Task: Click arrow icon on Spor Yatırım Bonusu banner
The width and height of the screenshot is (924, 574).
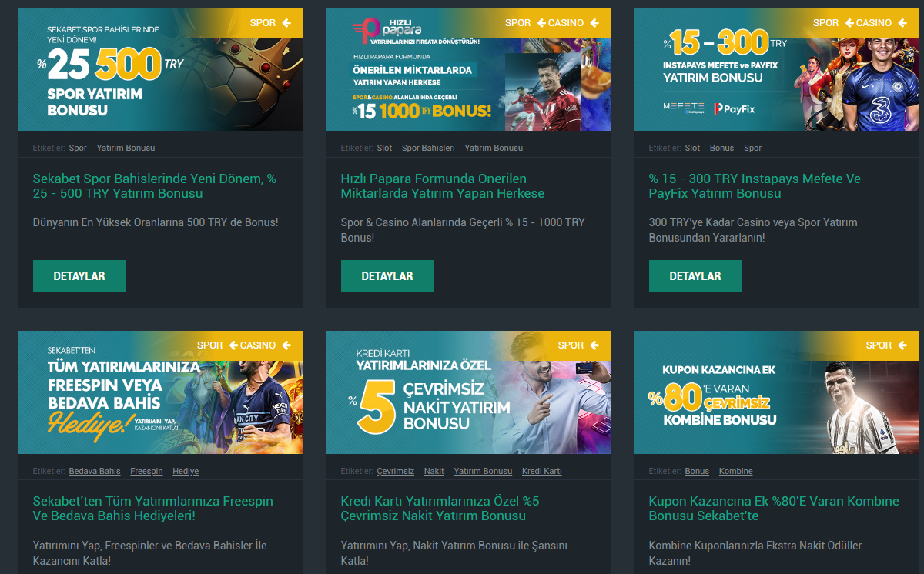Action: [x=286, y=23]
